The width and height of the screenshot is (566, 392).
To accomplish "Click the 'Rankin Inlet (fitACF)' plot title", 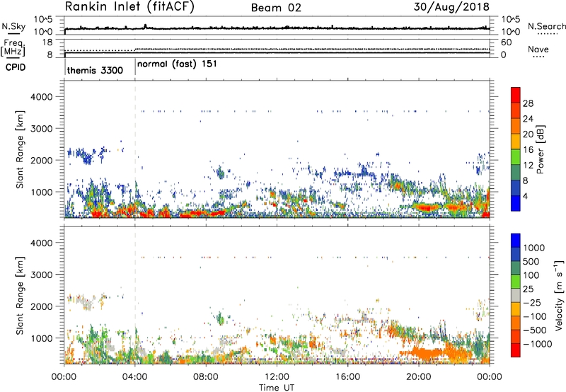I will point(129,7).
